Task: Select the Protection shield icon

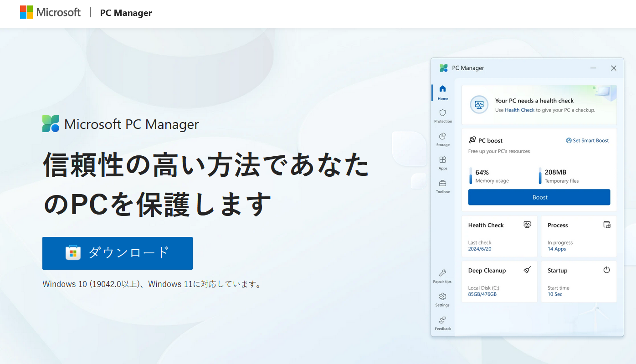Action: (x=442, y=116)
